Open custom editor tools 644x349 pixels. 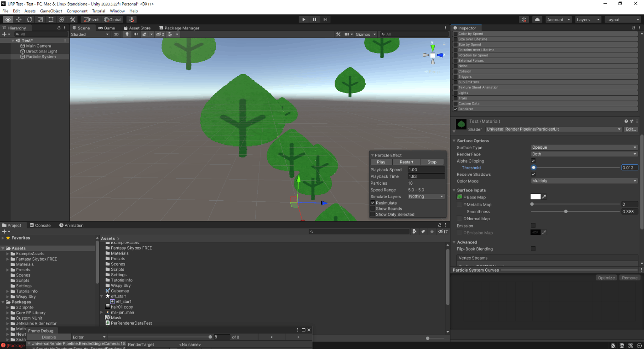(72, 19)
